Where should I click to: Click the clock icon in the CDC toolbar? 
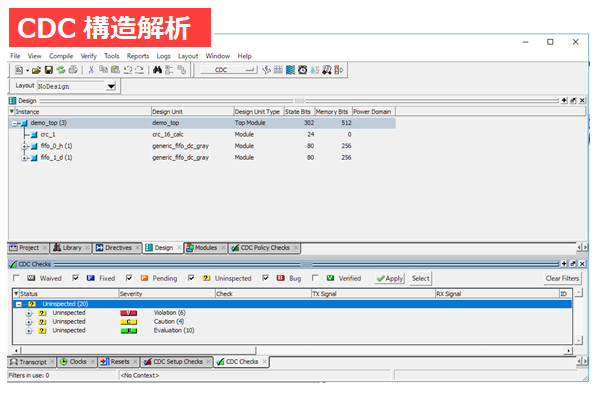303,70
